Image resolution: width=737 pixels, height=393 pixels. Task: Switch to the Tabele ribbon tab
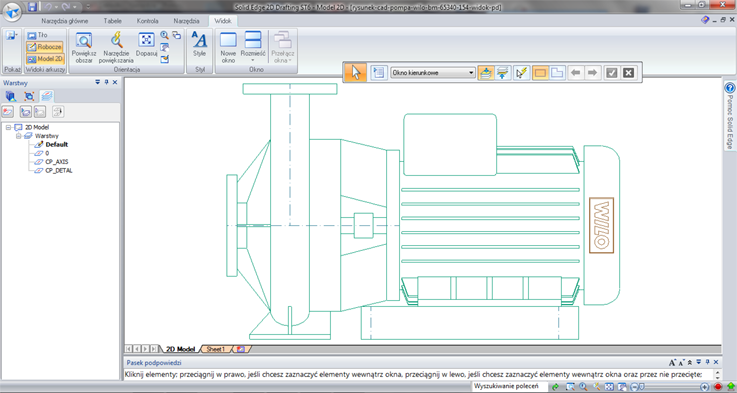point(112,21)
